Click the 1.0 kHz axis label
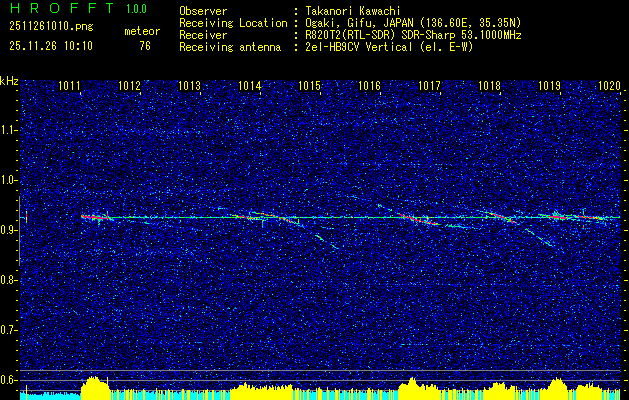The height and width of the screenshot is (400, 629). click(x=8, y=180)
